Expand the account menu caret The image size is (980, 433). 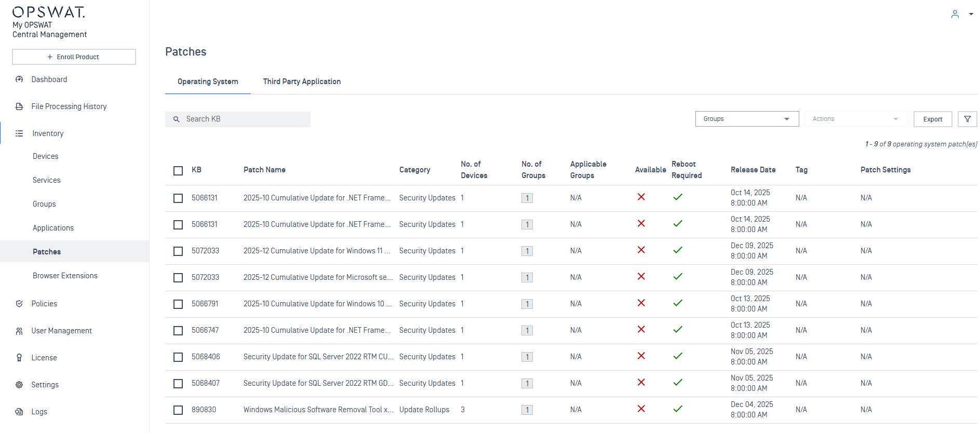point(971,14)
